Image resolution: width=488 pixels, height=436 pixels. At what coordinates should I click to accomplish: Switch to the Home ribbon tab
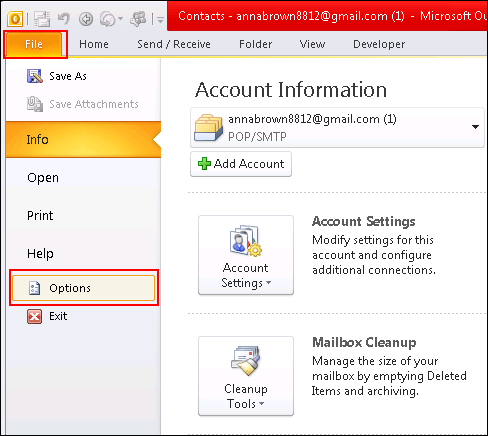(x=94, y=44)
